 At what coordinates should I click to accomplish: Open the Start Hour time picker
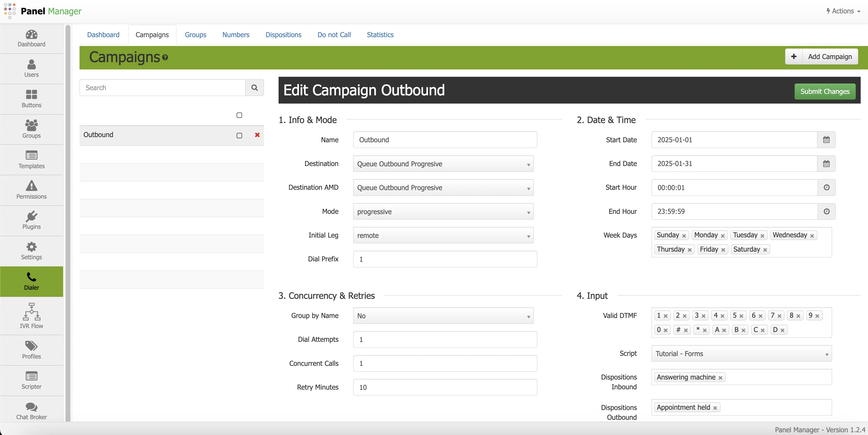click(826, 188)
